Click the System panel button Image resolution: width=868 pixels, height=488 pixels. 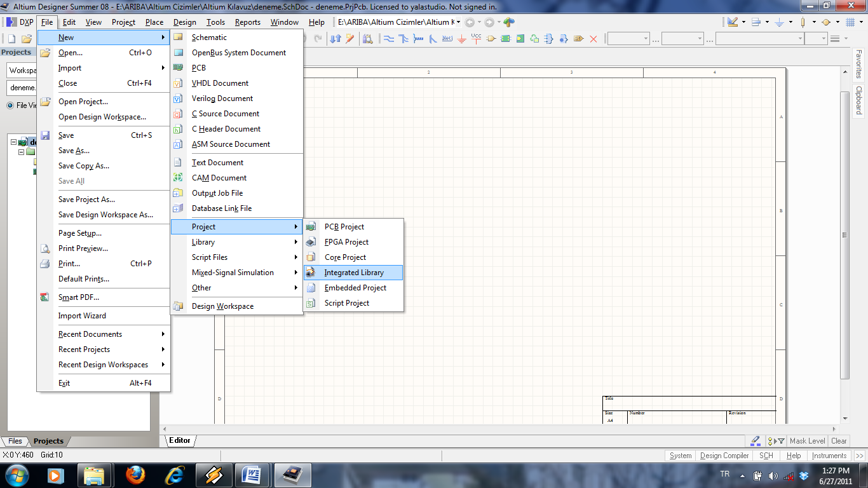pyautogui.click(x=681, y=456)
